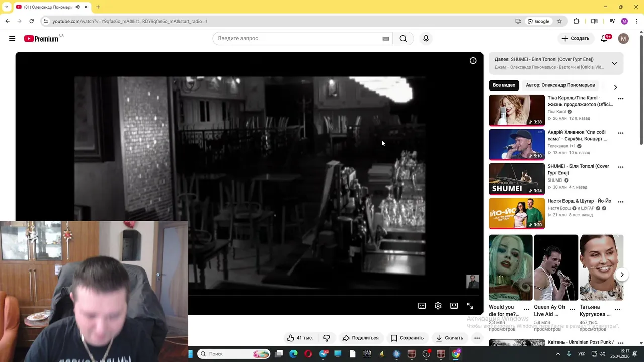This screenshot has height=362, width=644.
Task: View site information icon in address bar
Action: click(x=46, y=21)
